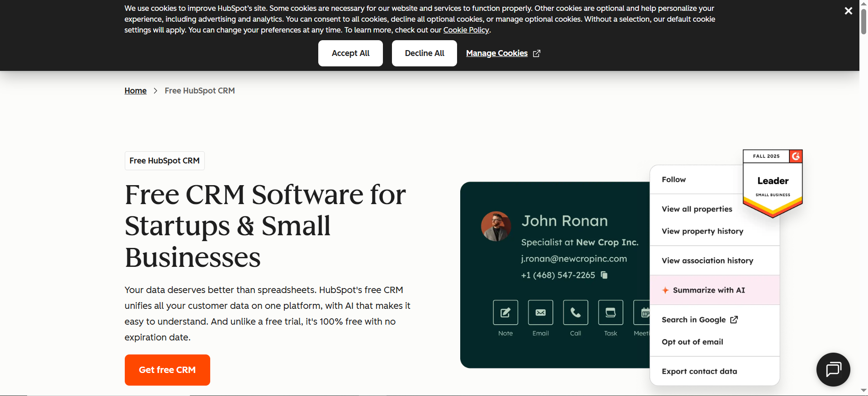The width and height of the screenshot is (868, 396).
Task: Click the j.ronan@newcropinc.com email address
Action: (x=574, y=259)
